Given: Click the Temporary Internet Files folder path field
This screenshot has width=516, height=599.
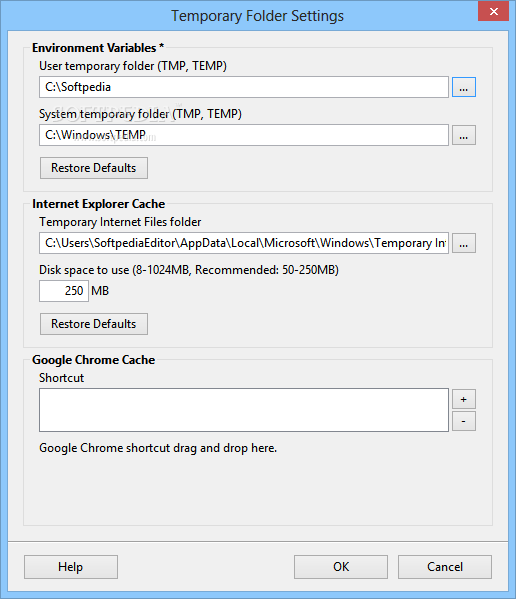Looking at the screenshot, I should (x=244, y=243).
